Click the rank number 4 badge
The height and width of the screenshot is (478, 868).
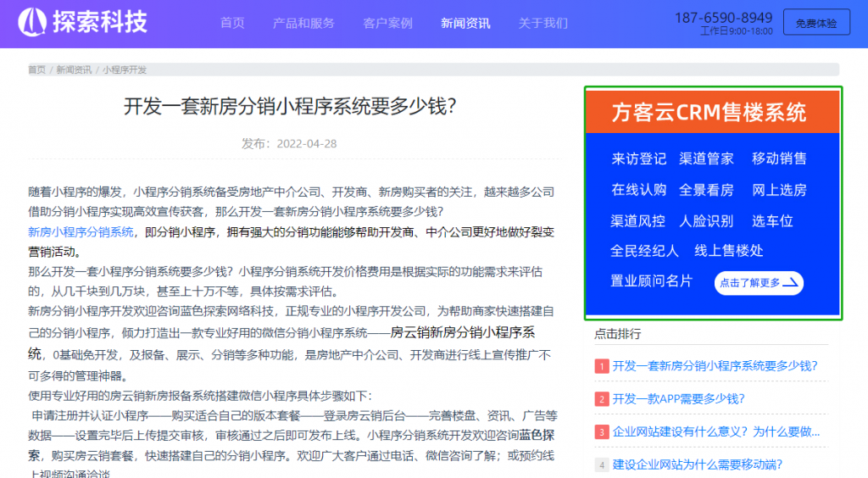point(602,465)
